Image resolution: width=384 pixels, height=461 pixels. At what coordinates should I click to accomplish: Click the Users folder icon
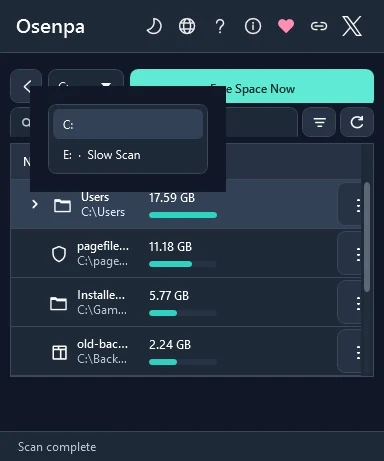(62, 206)
